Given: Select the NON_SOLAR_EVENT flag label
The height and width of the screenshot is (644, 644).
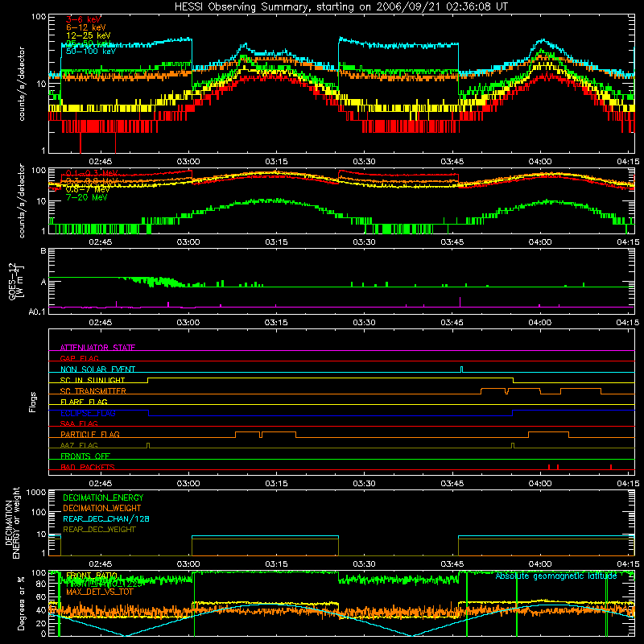Looking at the screenshot, I should tap(97, 369).
